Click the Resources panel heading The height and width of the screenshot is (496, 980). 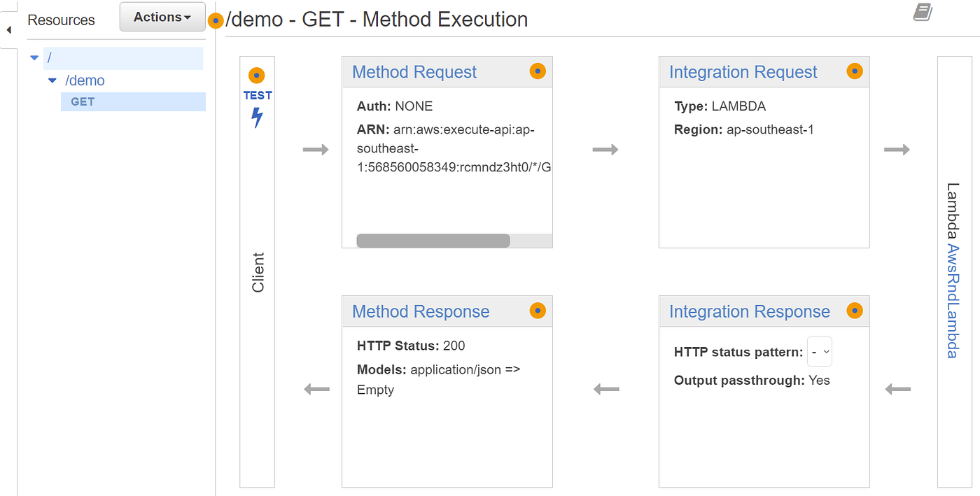61,20
